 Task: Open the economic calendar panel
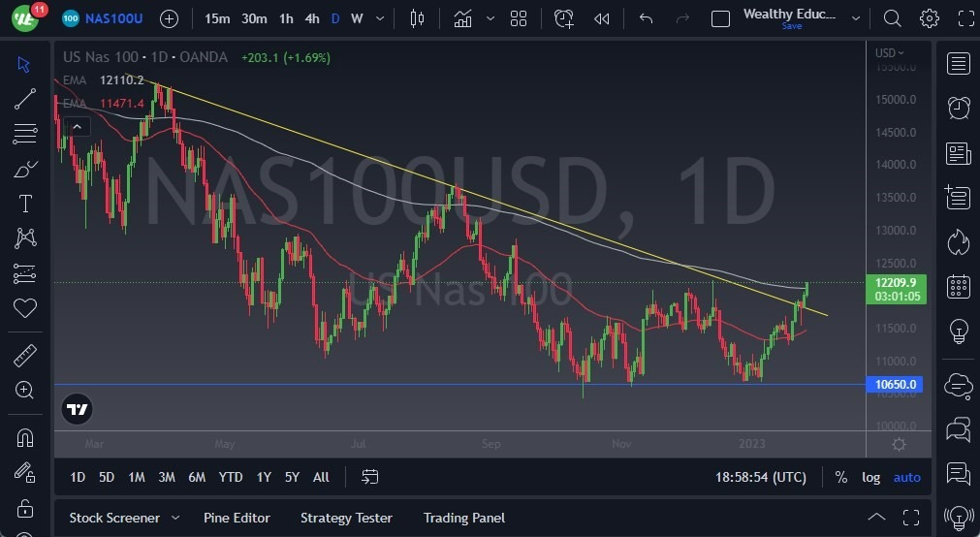pos(958,286)
